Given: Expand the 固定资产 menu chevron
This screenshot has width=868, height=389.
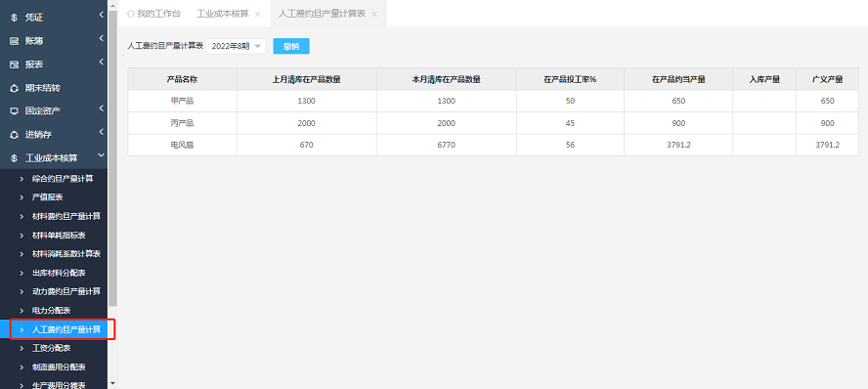Looking at the screenshot, I should (x=101, y=108).
